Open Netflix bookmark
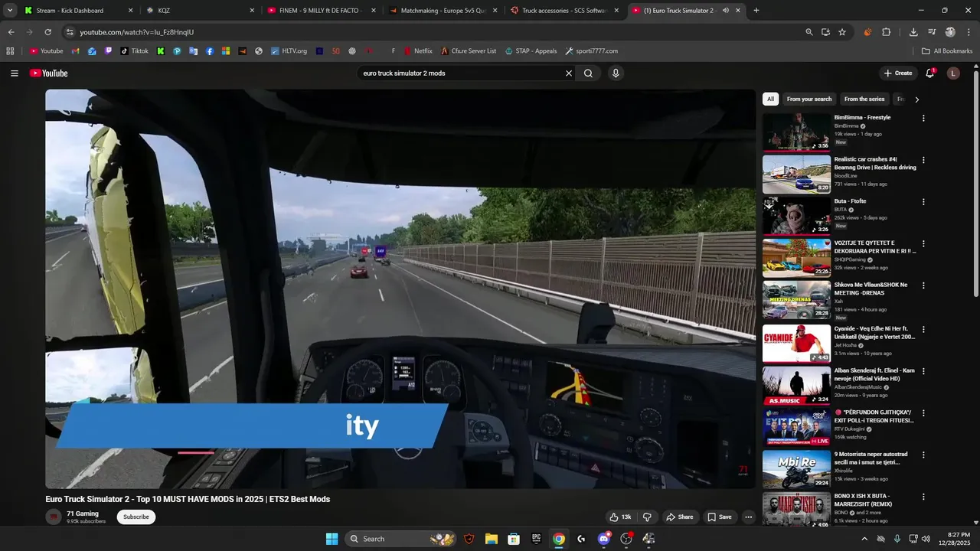980x551 pixels. (417, 51)
